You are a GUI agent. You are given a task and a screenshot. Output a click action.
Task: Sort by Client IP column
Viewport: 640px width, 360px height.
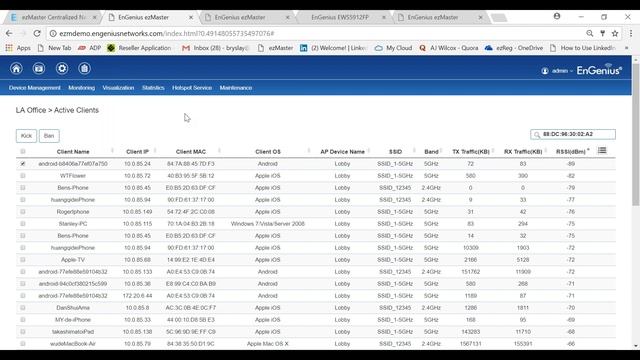coord(138,151)
